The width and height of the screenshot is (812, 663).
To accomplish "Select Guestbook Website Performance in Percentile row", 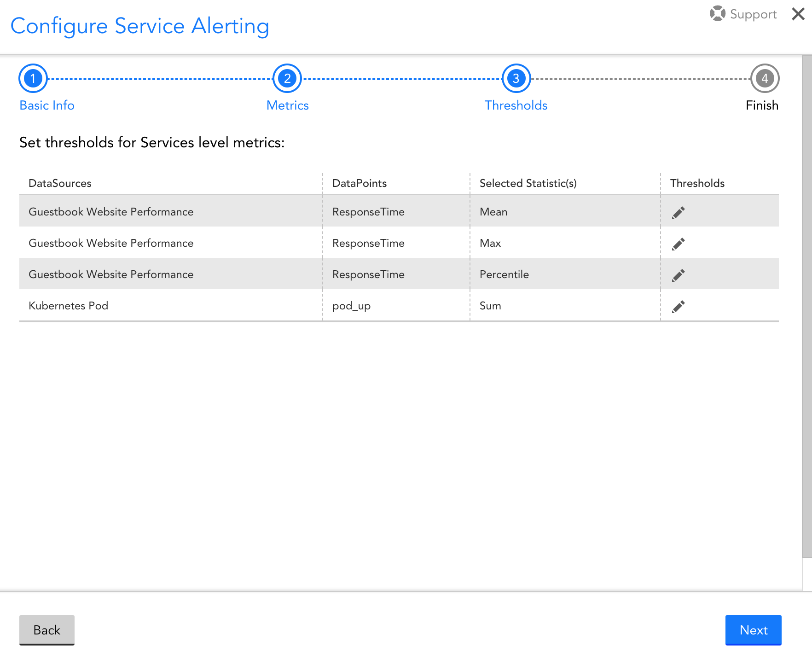I will pos(111,274).
